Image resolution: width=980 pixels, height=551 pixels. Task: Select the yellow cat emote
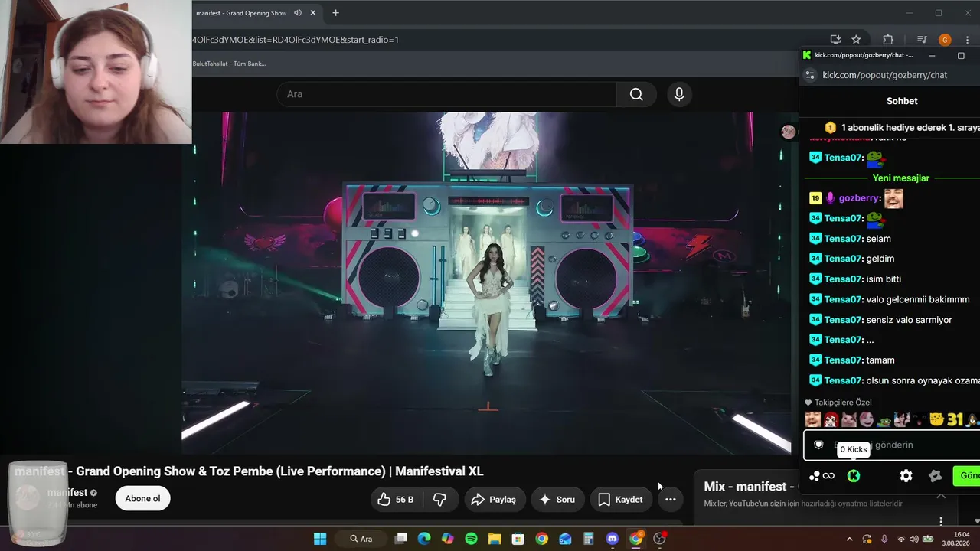click(936, 419)
